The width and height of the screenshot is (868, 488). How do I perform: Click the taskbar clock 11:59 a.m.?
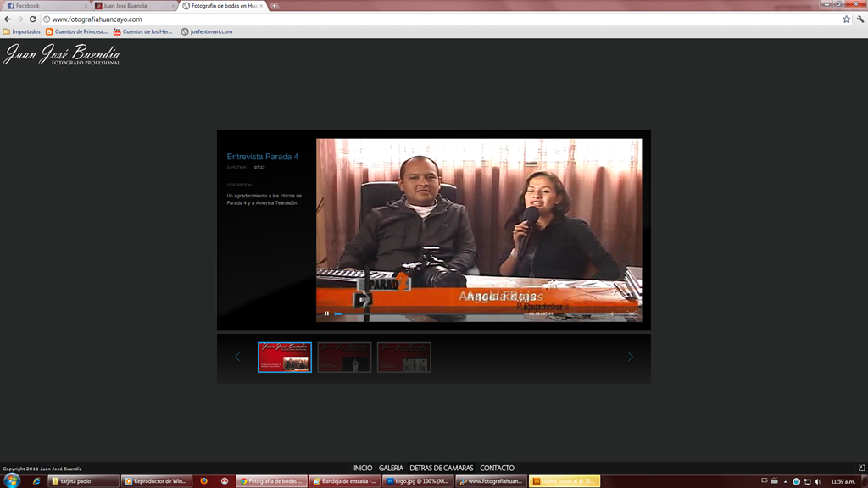pyautogui.click(x=843, y=481)
